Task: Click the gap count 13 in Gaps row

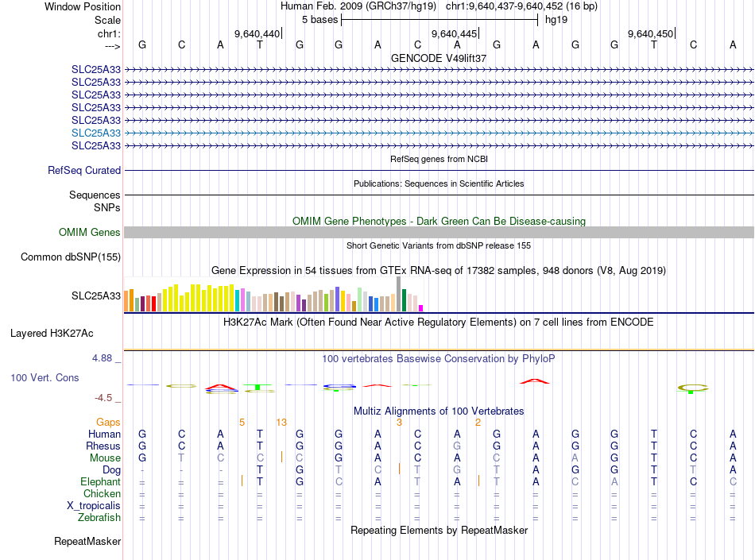Action: (281, 423)
